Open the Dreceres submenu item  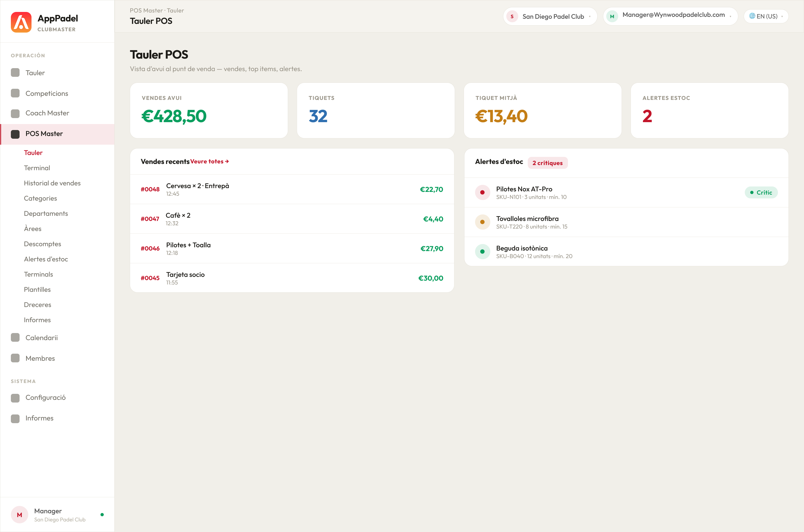click(38, 305)
